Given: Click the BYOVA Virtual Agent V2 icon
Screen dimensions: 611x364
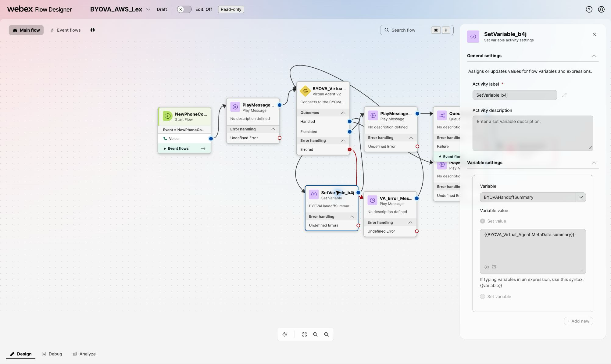Looking at the screenshot, I should (305, 91).
